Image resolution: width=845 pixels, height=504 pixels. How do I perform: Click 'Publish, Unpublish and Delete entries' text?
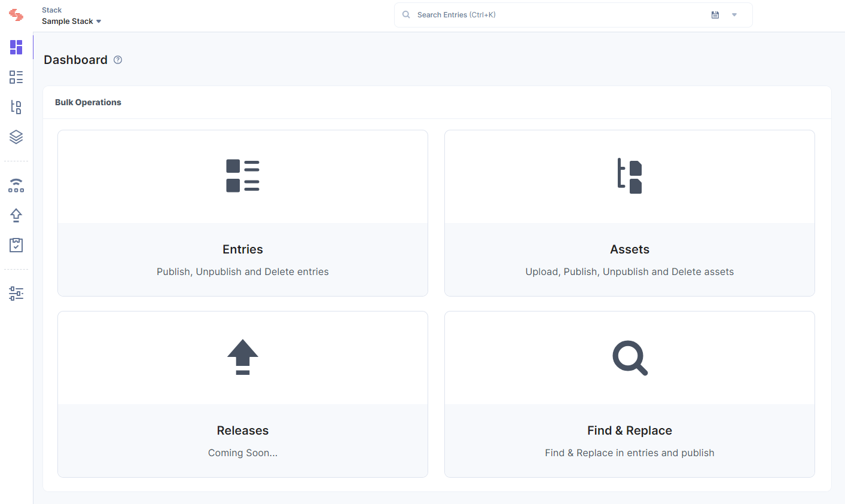tap(243, 271)
